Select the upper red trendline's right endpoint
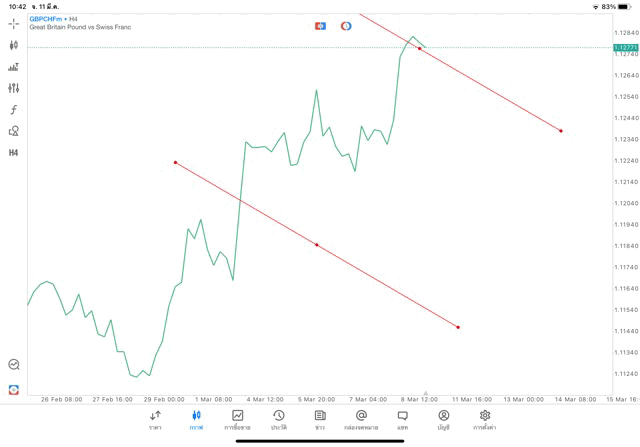Viewport: 640px width, 447px height. click(561, 131)
